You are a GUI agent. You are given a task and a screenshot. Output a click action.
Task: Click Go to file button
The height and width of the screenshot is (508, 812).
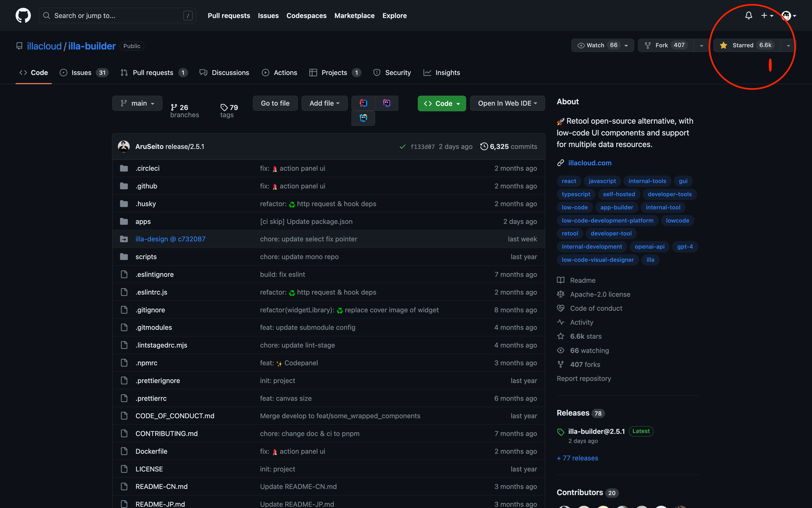click(275, 103)
